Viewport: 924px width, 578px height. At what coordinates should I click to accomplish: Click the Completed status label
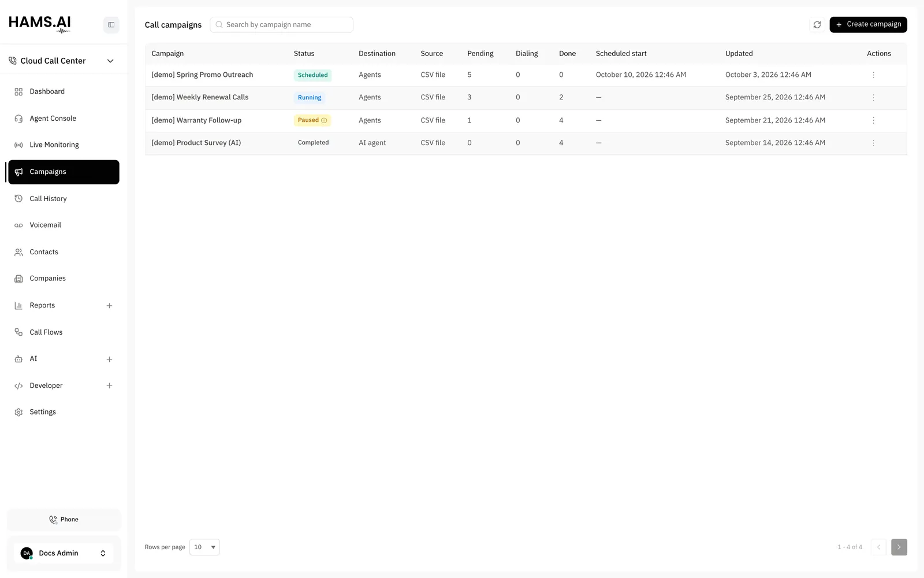click(313, 143)
